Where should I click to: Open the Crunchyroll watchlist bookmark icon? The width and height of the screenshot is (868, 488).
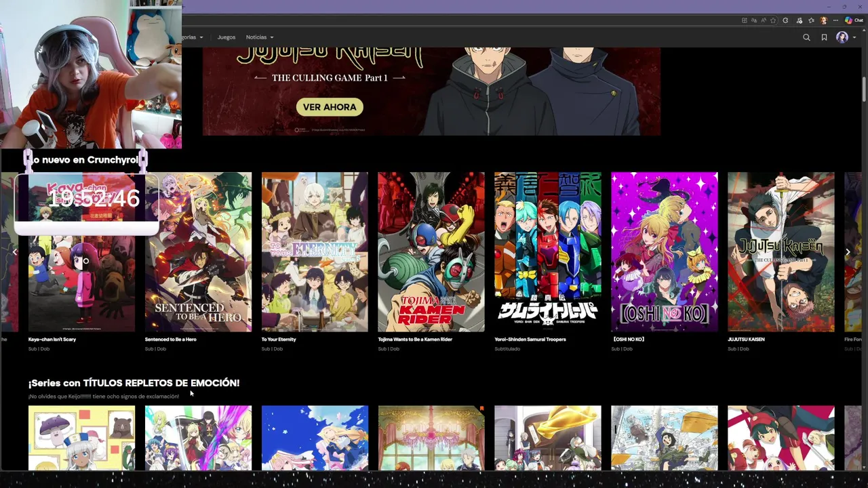tap(824, 37)
